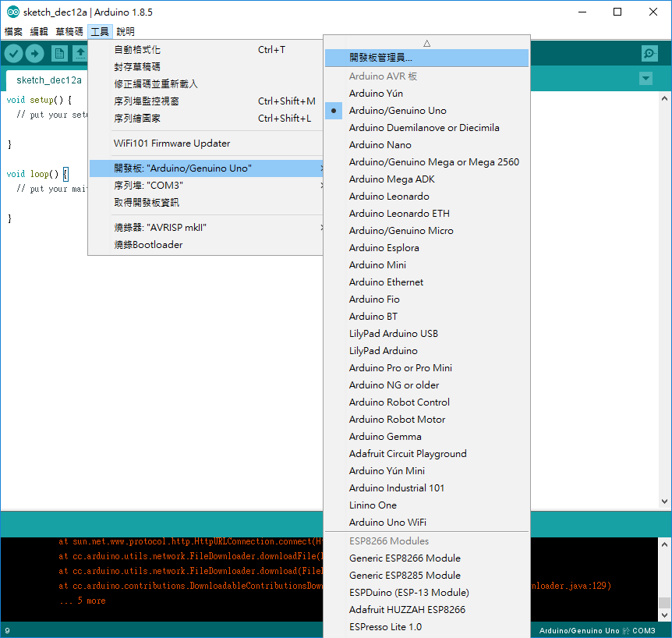Select ESPresso Lite 1.0 board

(x=427, y=627)
